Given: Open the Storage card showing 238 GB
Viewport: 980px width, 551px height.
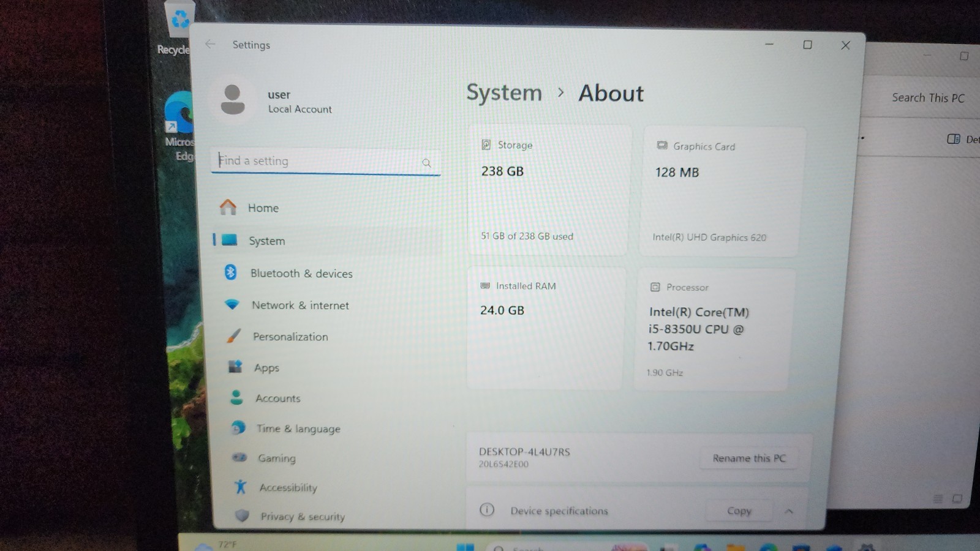Looking at the screenshot, I should (549, 190).
